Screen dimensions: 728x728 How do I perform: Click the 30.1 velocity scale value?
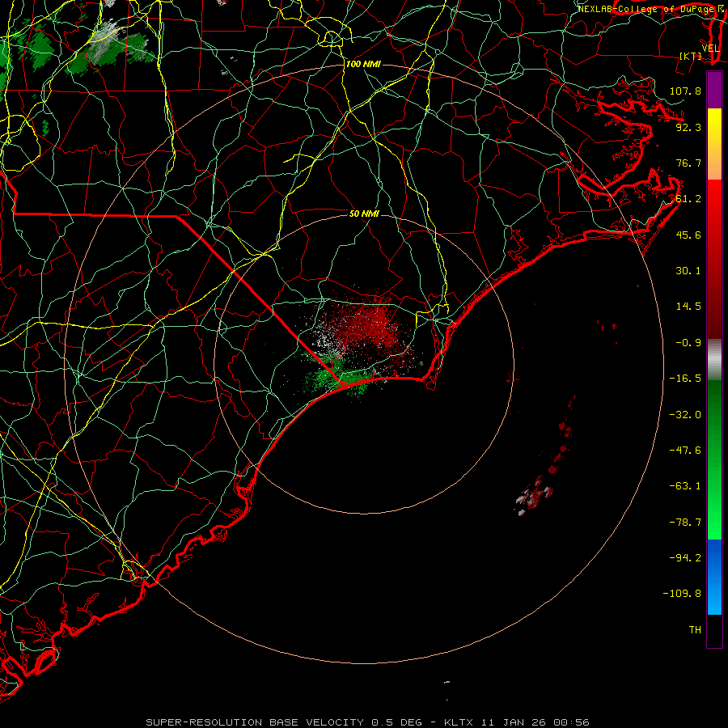[x=688, y=271]
